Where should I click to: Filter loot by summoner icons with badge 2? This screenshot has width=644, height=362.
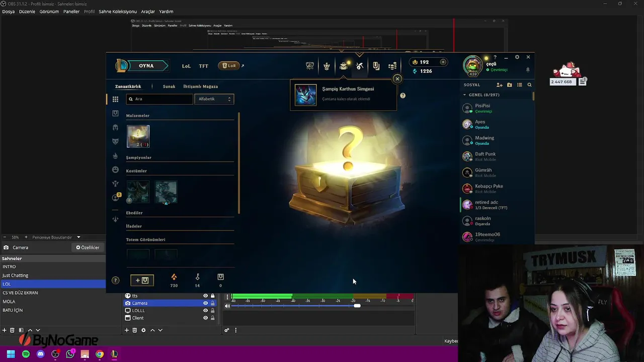click(116, 197)
